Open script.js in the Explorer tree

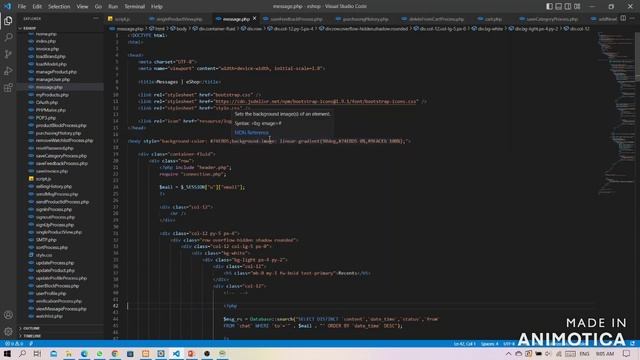tap(43, 179)
